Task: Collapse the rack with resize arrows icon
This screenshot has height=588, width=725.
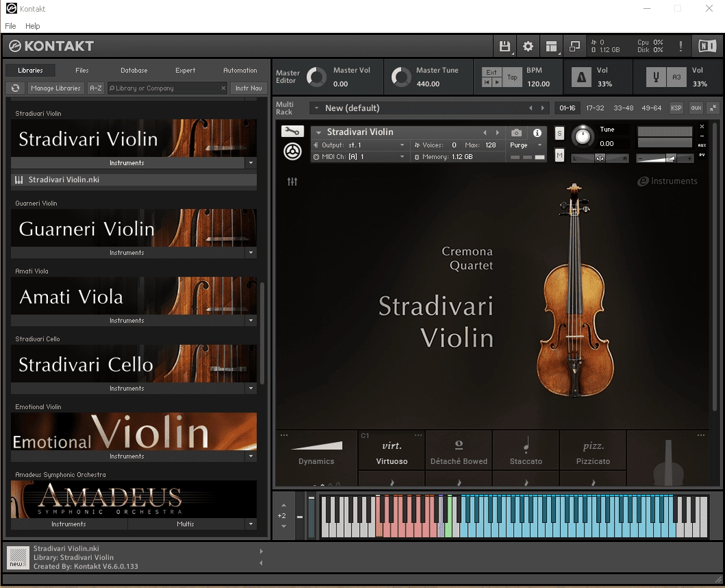Action: 713,108
